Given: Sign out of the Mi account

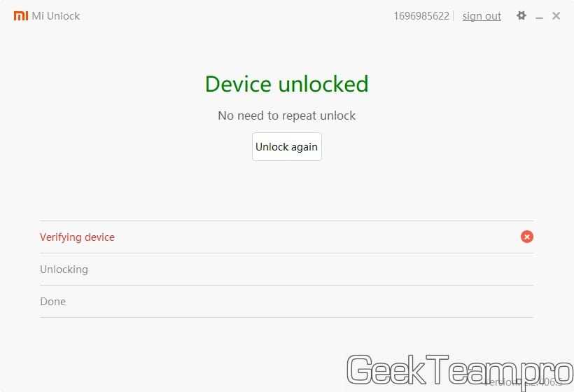Looking at the screenshot, I should (482, 16).
